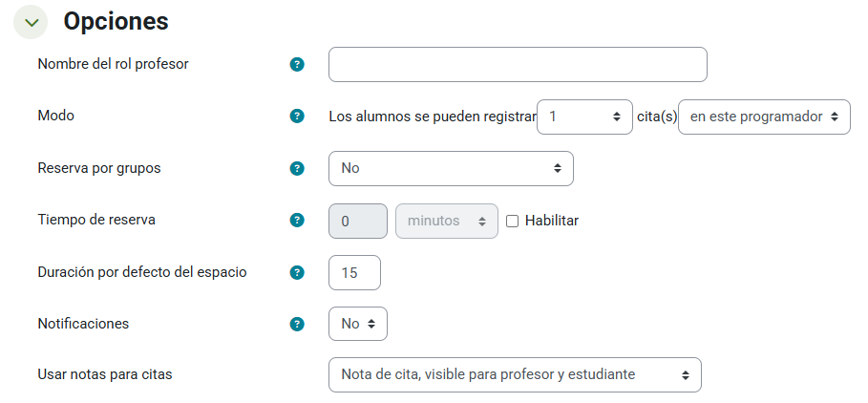Open the Notificaciones dropdown
Viewport: 868px width, 403px height.
pos(357,324)
